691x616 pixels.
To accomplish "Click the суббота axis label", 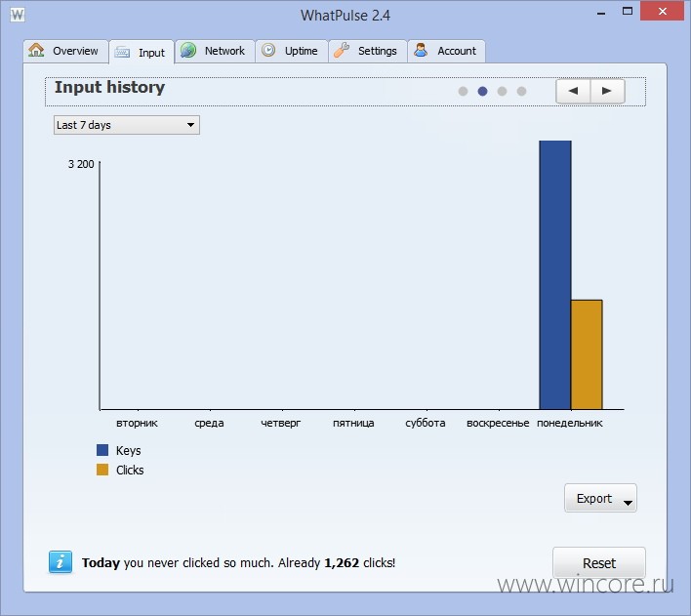I will 426,423.
